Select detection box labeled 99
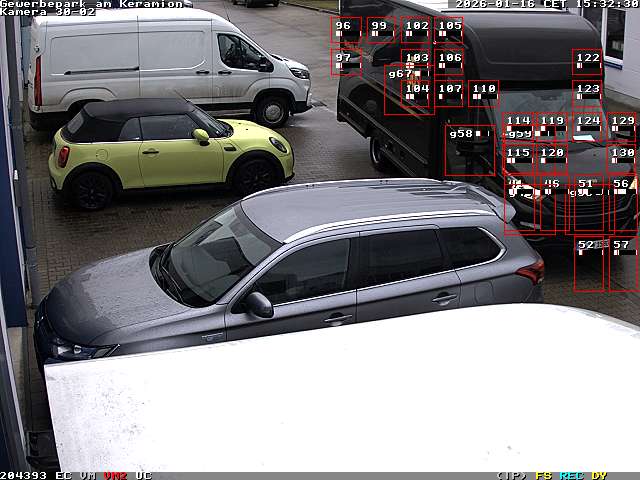Image resolution: width=640 pixels, height=480 pixels. click(x=381, y=30)
